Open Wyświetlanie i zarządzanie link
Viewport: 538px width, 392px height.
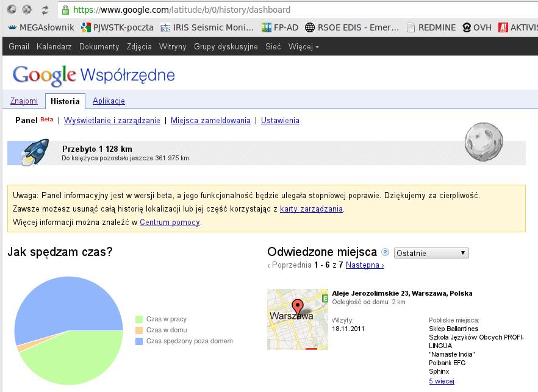(112, 120)
